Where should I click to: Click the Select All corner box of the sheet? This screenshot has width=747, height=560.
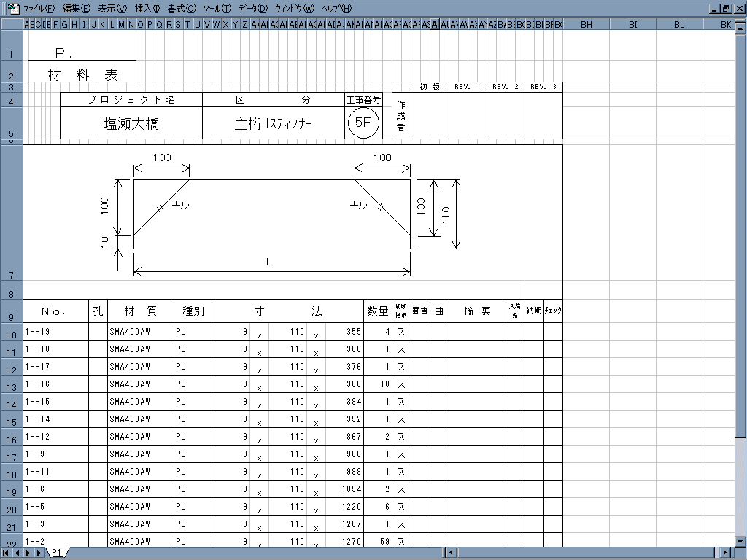(x=12, y=25)
